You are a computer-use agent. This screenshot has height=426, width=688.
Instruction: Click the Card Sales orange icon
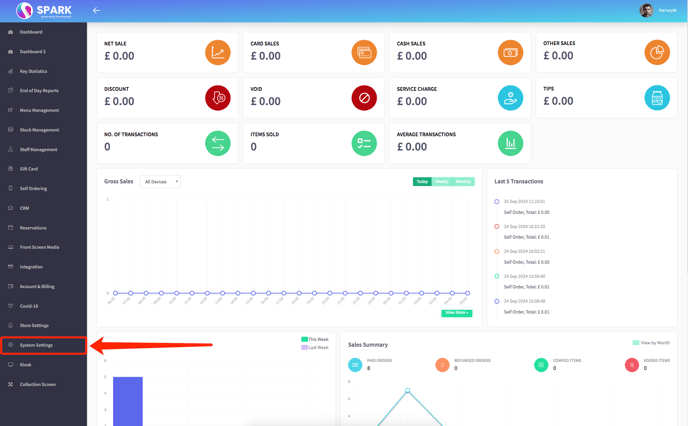click(x=364, y=52)
